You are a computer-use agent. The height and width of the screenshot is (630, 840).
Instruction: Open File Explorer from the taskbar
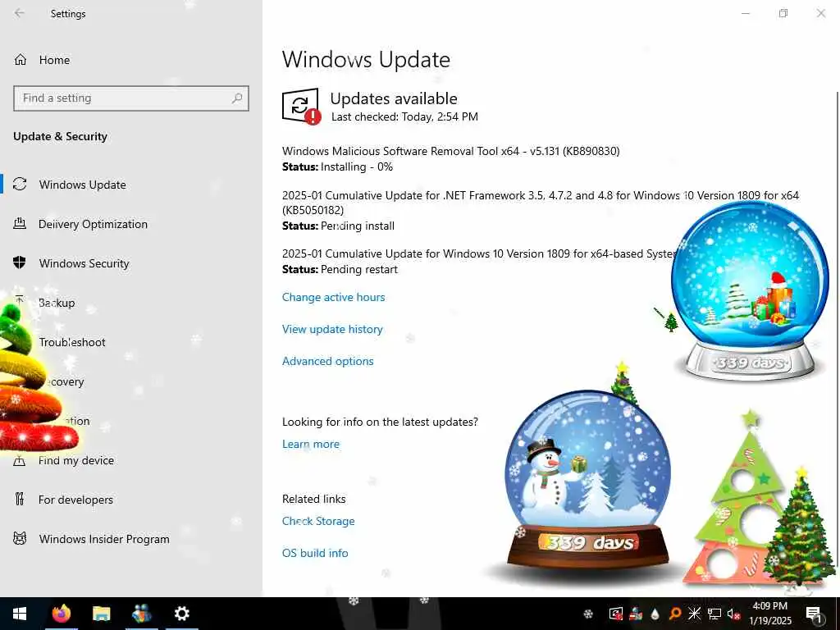101,614
